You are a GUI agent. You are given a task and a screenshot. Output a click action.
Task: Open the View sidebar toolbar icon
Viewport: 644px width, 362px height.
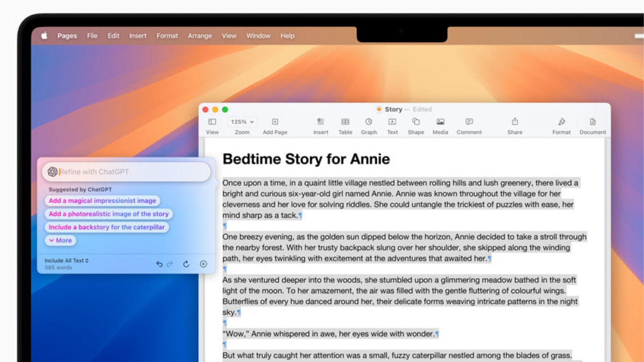(x=212, y=122)
